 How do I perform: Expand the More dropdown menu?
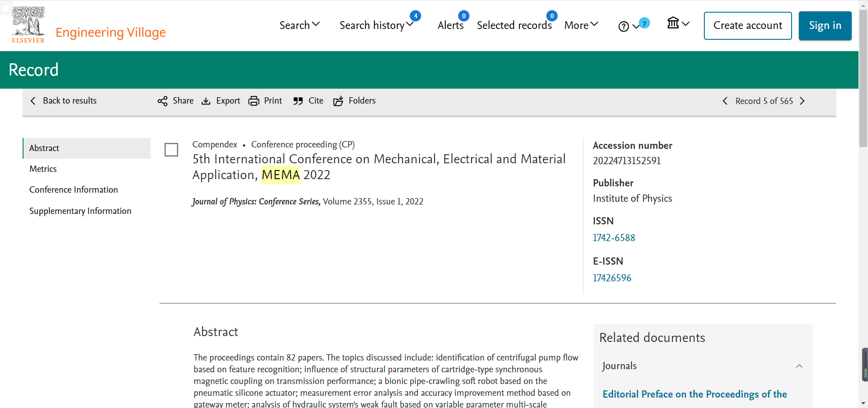coord(581,25)
